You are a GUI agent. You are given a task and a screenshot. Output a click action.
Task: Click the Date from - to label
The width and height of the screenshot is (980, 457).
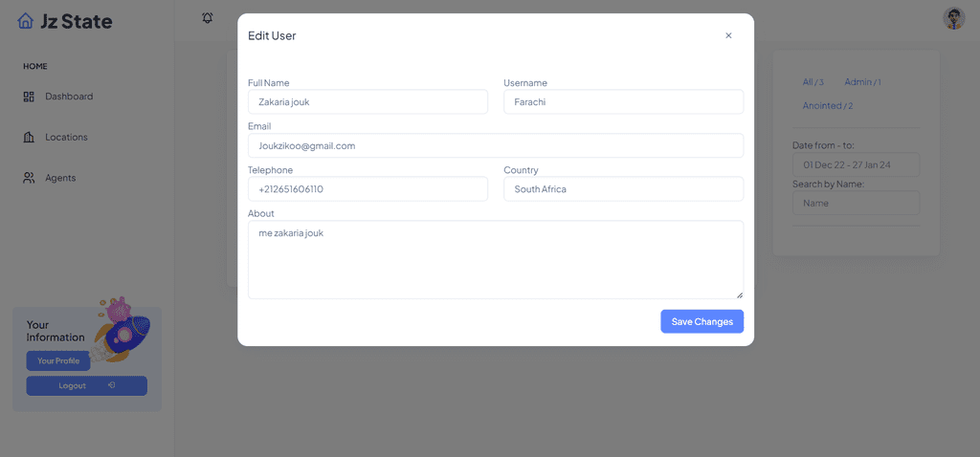point(823,145)
